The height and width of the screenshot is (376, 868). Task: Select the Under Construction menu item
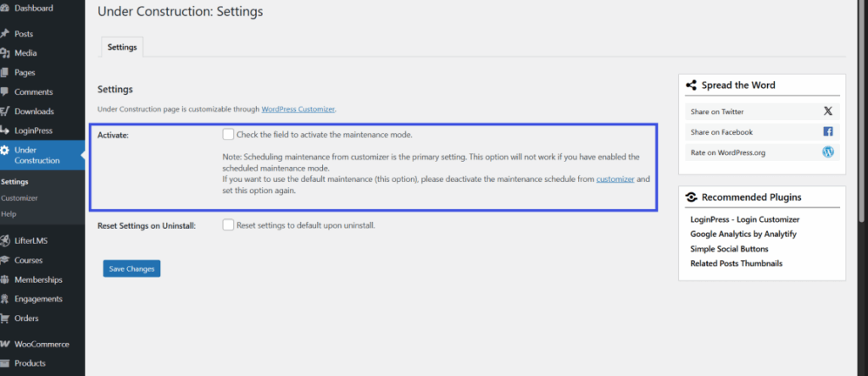(42, 155)
